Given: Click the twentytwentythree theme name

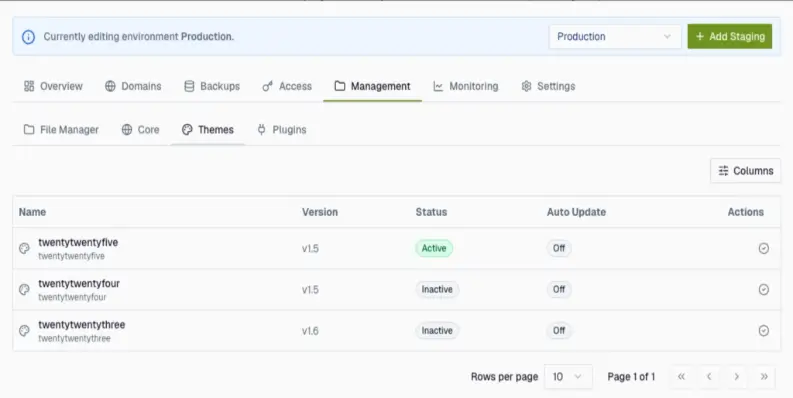Looking at the screenshot, I should 81,325.
